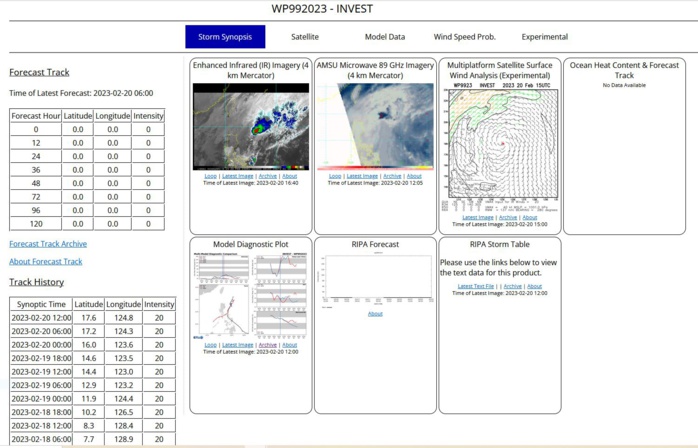Open the Forecast Track Archive link

48,244
